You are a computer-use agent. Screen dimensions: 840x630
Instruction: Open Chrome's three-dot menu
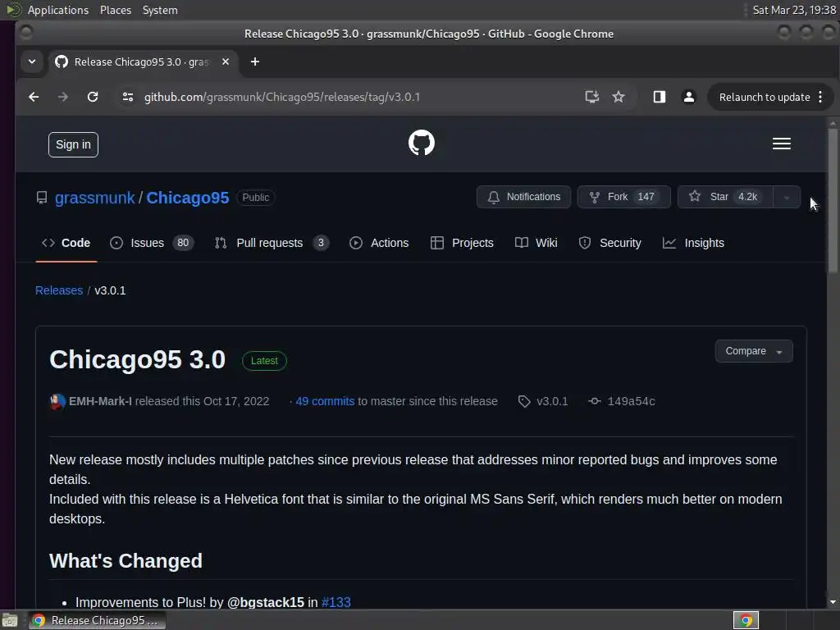pos(820,97)
